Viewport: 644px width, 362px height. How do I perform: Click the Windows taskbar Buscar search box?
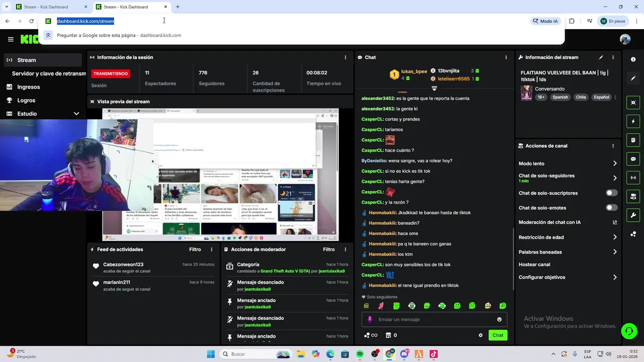256,354
